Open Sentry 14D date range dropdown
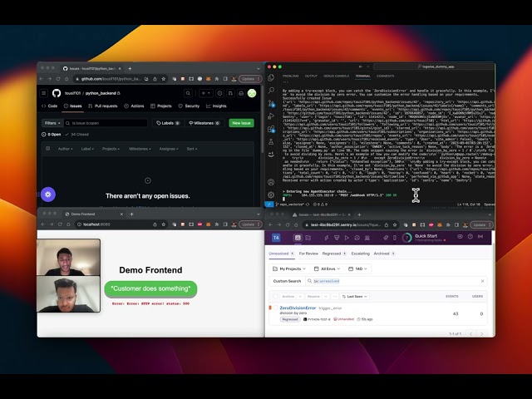This screenshot has width=532, height=399. pyautogui.click(x=357, y=268)
